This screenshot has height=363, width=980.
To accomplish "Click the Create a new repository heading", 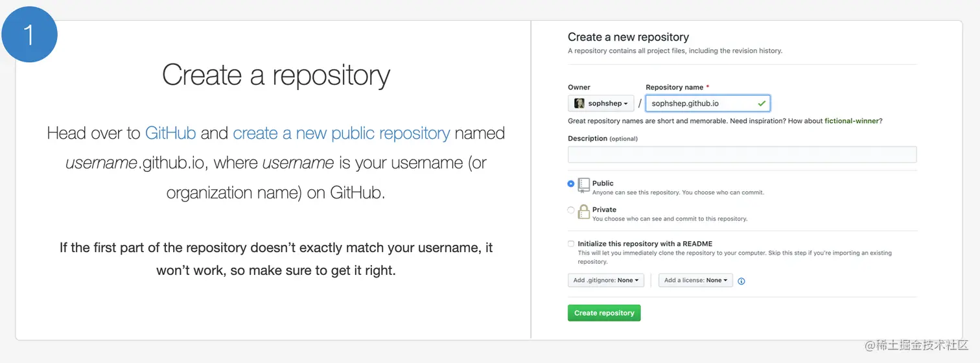I will point(628,37).
